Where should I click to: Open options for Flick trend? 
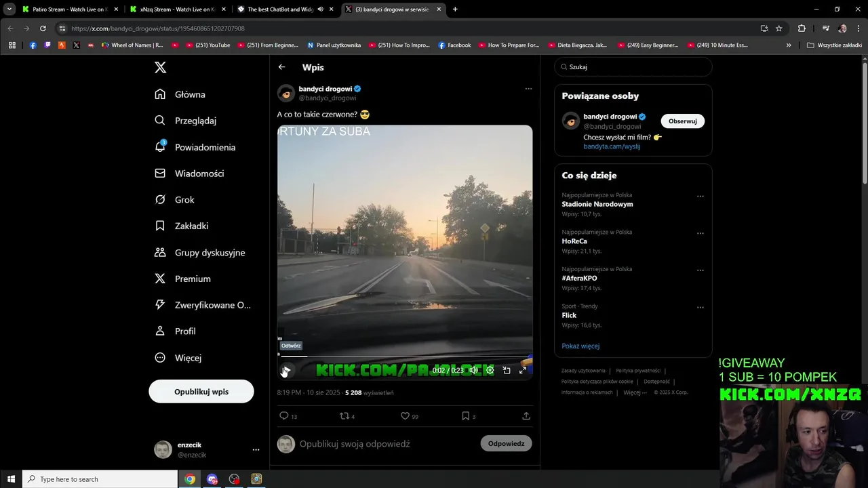click(701, 307)
